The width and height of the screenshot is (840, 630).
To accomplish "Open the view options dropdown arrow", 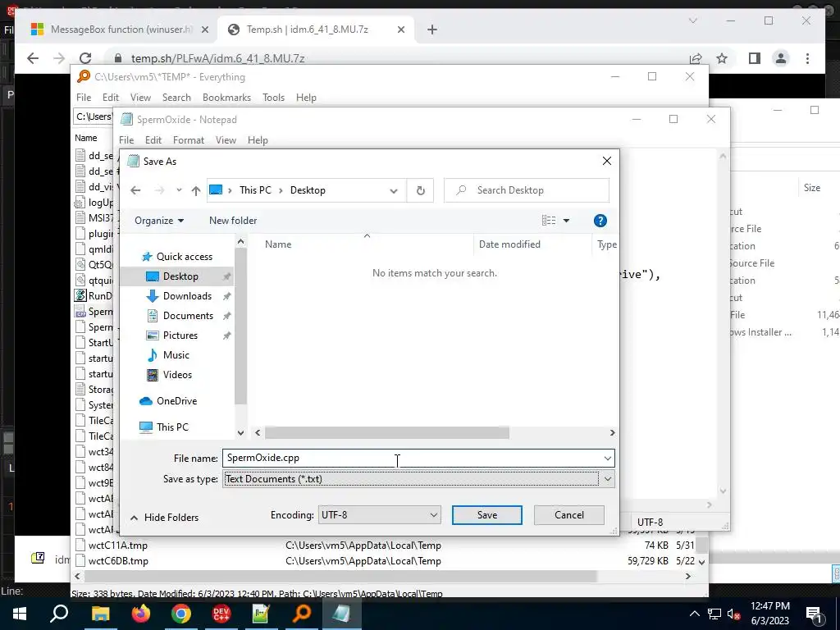I will [566, 221].
